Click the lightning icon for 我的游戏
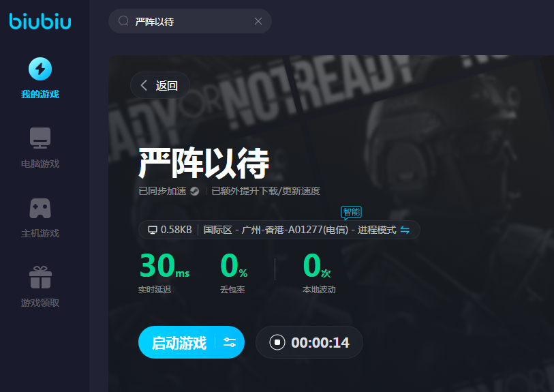This screenshot has width=554, height=392. point(40,69)
